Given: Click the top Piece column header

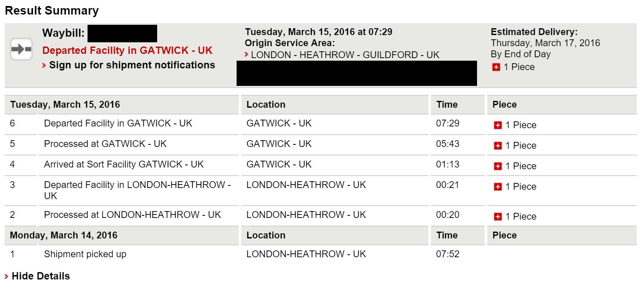Looking at the screenshot, I should pyautogui.click(x=504, y=104).
